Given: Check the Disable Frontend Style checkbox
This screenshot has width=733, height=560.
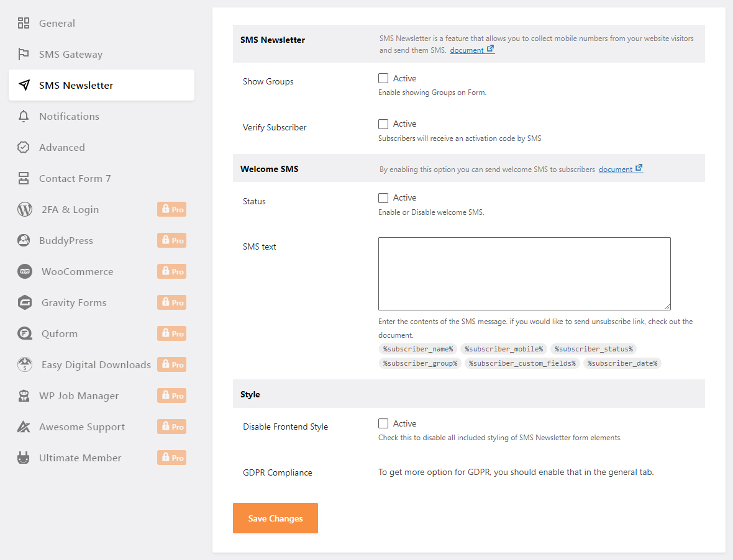Looking at the screenshot, I should click(383, 424).
